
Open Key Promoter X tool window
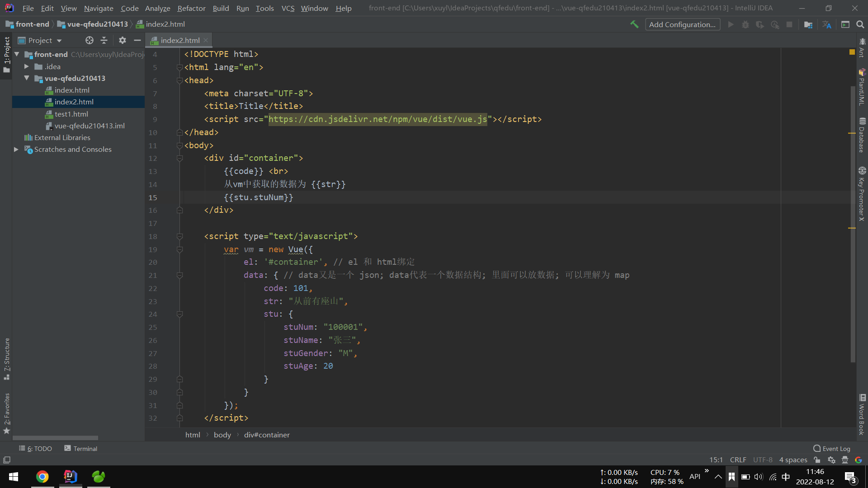[862, 193]
